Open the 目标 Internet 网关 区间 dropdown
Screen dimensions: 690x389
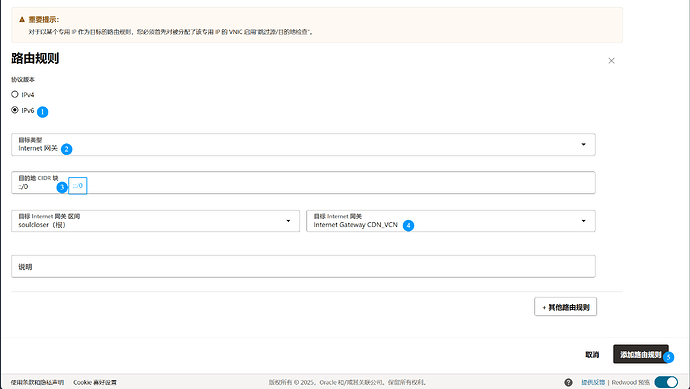pyautogui.click(x=155, y=221)
